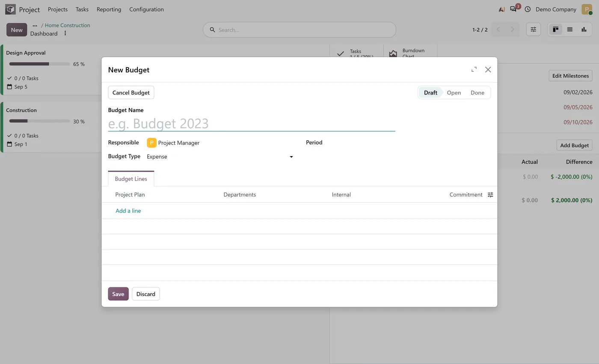
Task: Go to Home Construction breadcrumb
Action: point(67,25)
